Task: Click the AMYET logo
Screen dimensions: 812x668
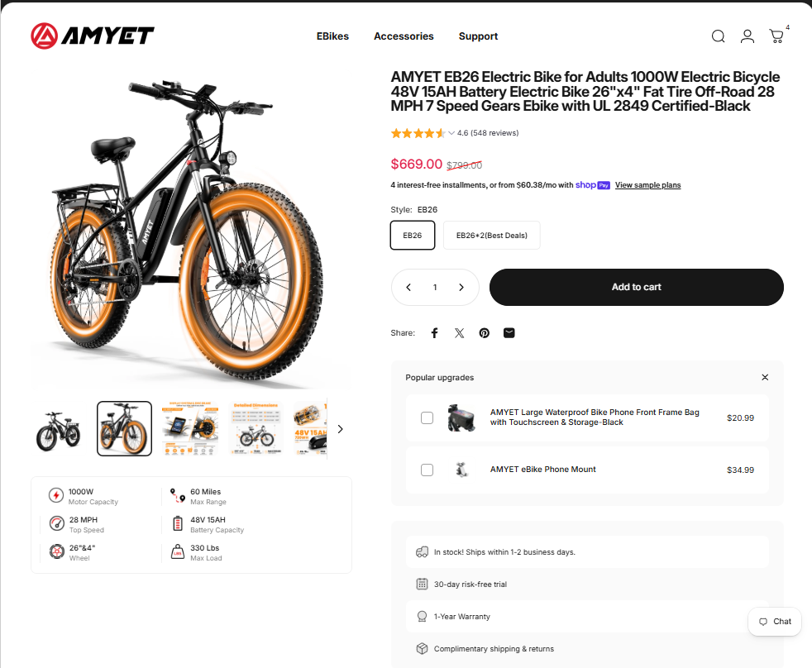Action: (x=92, y=36)
